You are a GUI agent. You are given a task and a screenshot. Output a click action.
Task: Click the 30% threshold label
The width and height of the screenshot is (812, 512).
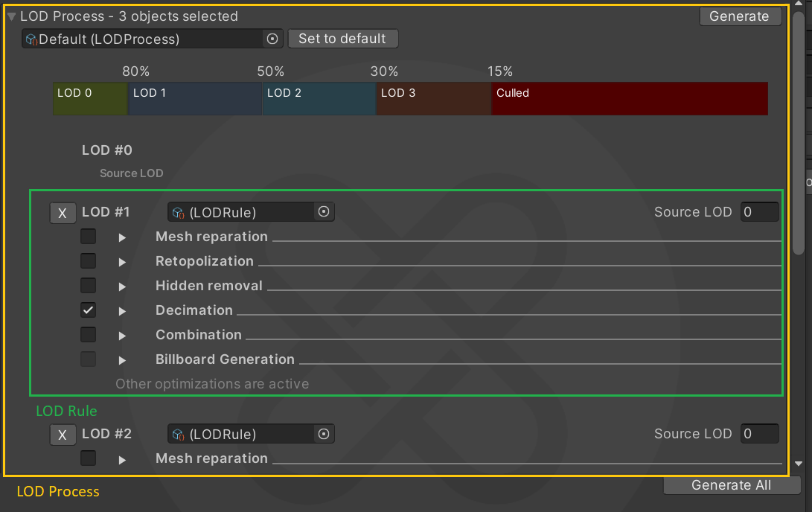coord(384,71)
